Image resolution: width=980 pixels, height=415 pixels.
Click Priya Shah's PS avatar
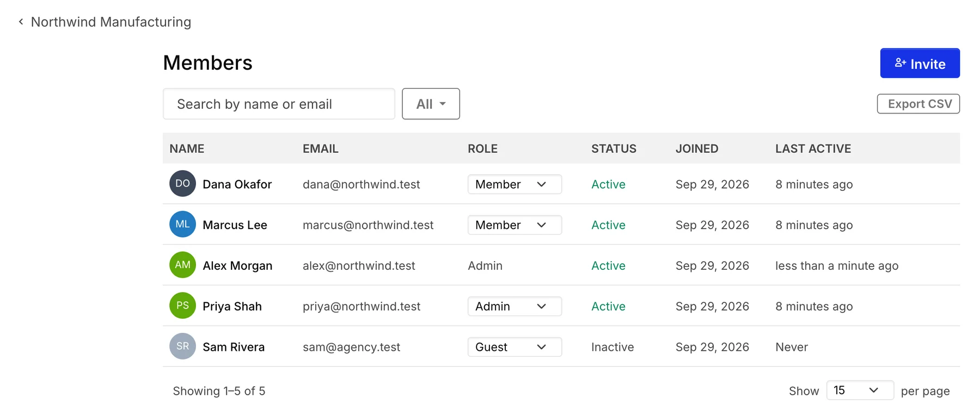click(182, 306)
